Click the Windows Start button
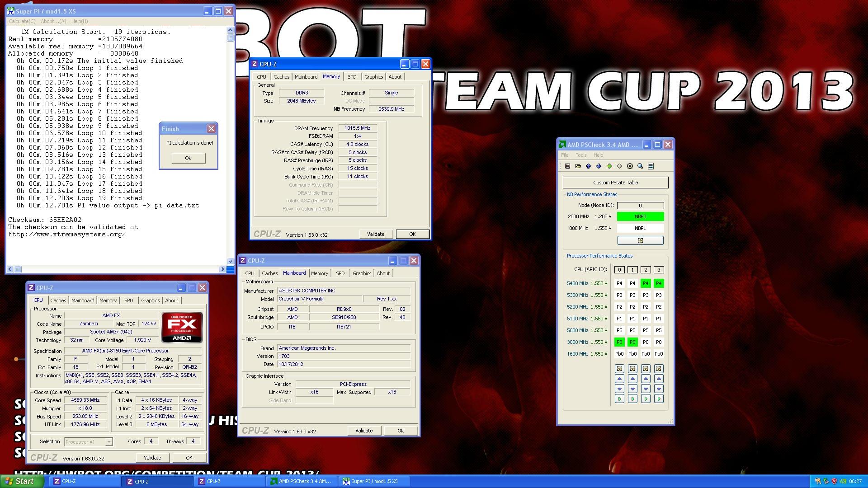Image resolution: width=868 pixels, height=488 pixels. (x=22, y=481)
